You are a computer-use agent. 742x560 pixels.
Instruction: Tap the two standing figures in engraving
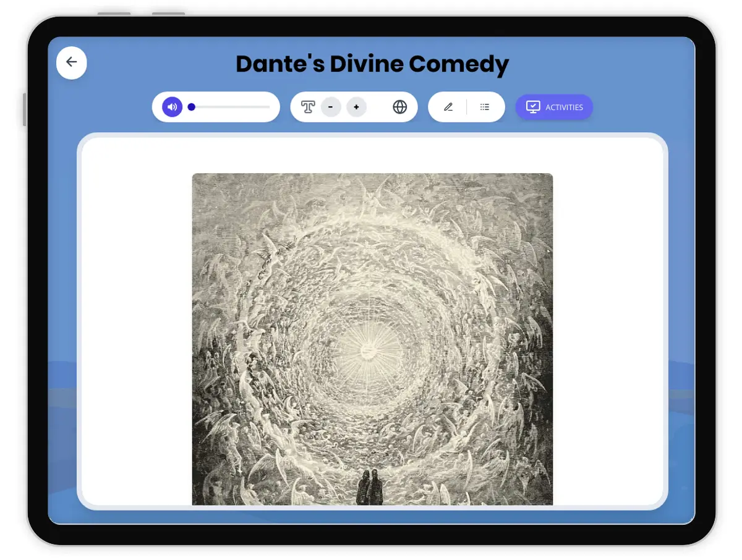[x=370, y=486]
